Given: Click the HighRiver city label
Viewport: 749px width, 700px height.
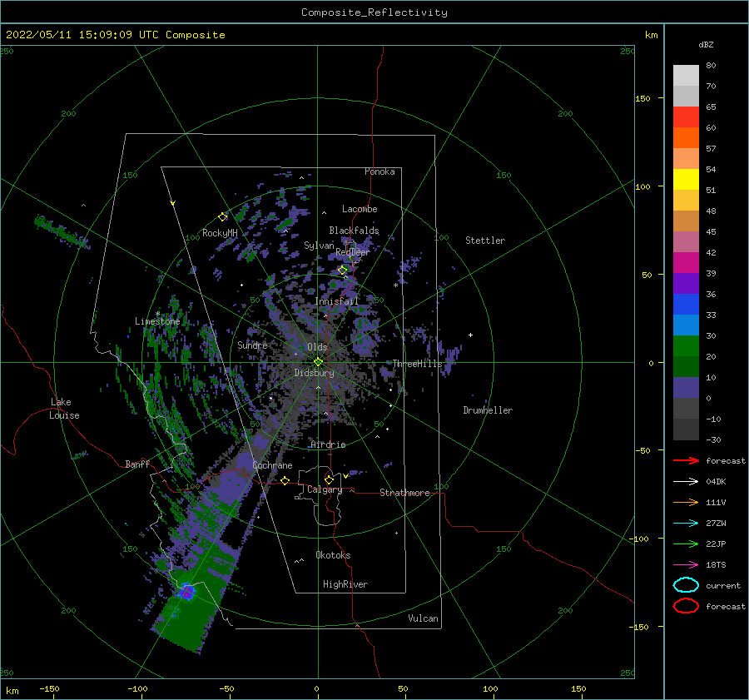Looking at the screenshot, I should 345,584.
